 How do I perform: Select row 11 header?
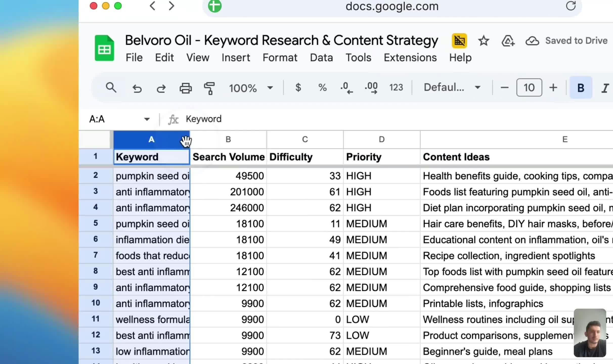pos(96,319)
